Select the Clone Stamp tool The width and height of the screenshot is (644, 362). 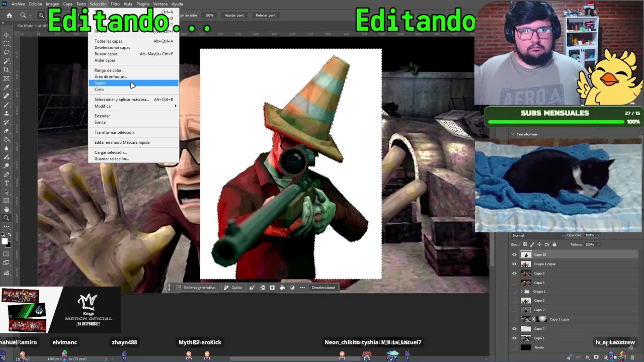click(x=7, y=114)
